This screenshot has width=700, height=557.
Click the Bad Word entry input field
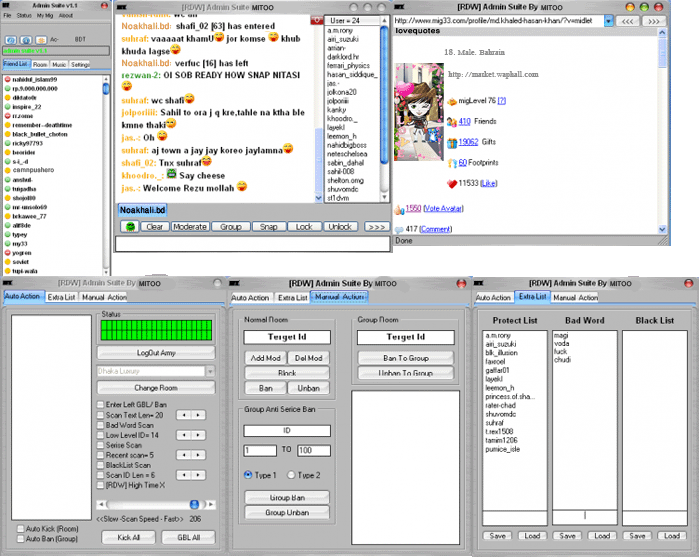584,516
